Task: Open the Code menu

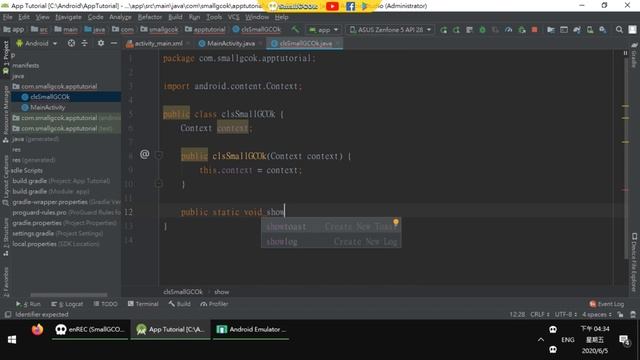Action: click(x=96, y=17)
